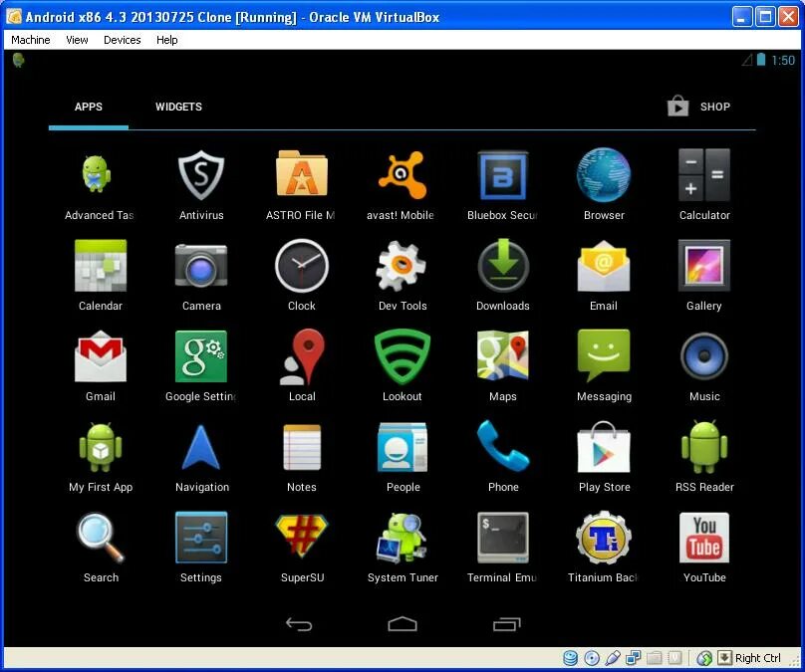Tap the recent apps navigation button
Image resolution: width=805 pixels, height=672 pixels.
coord(507,624)
